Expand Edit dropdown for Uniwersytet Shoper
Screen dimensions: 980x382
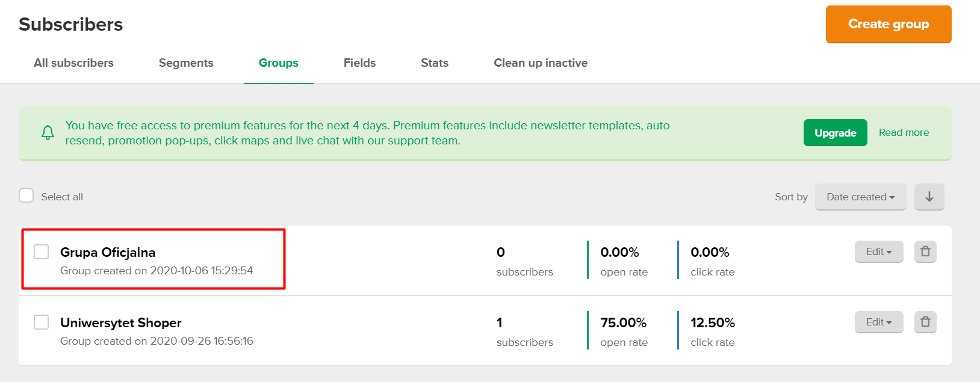[878, 322]
